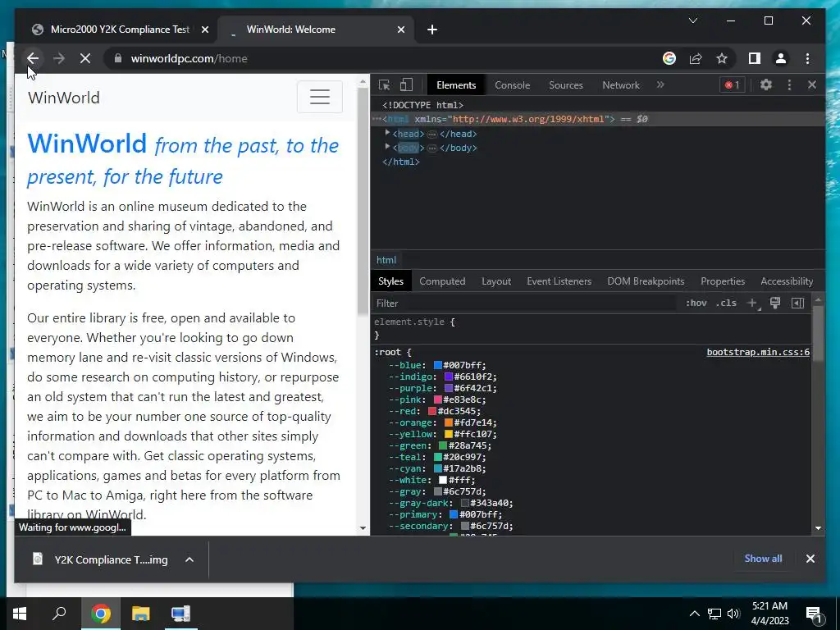Click the --blue color swatch
This screenshot has width=840, height=630.
click(x=438, y=365)
